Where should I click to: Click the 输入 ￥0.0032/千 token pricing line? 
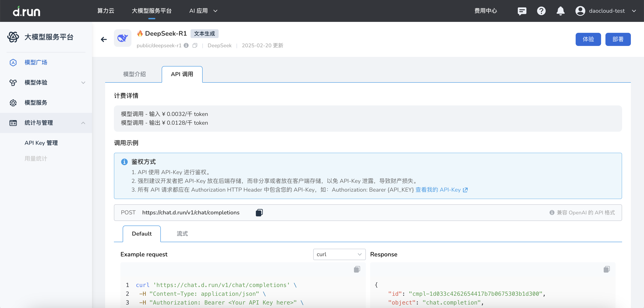pos(164,114)
